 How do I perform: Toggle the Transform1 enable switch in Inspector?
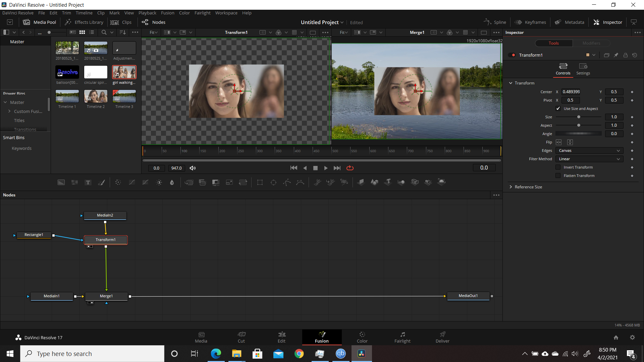[512, 55]
